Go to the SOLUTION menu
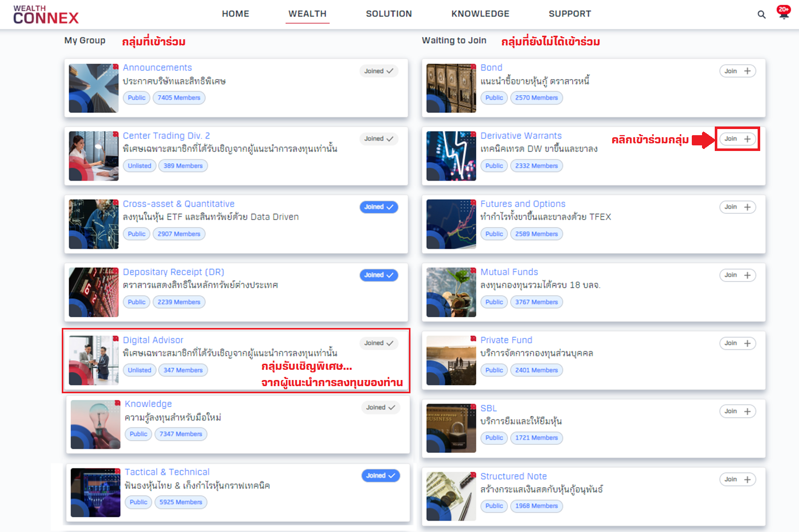The height and width of the screenshot is (532, 799). pos(389,14)
